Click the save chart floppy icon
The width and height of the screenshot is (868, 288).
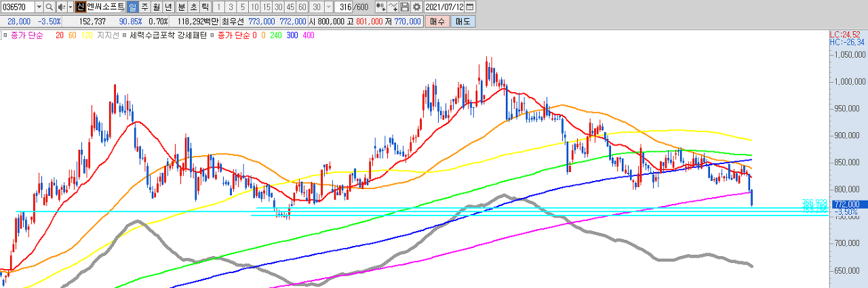tap(405, 7)
